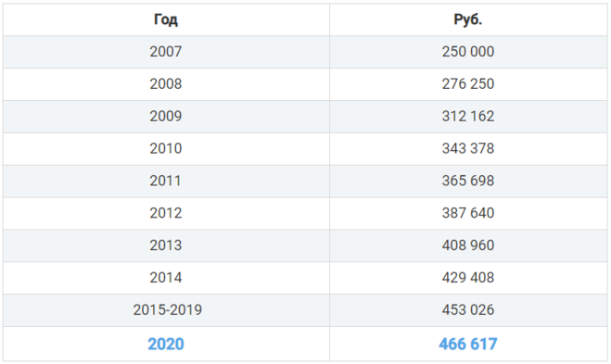Open the highlighted blue 2020 link
611x364 pixels.
[x=166, y=345]
